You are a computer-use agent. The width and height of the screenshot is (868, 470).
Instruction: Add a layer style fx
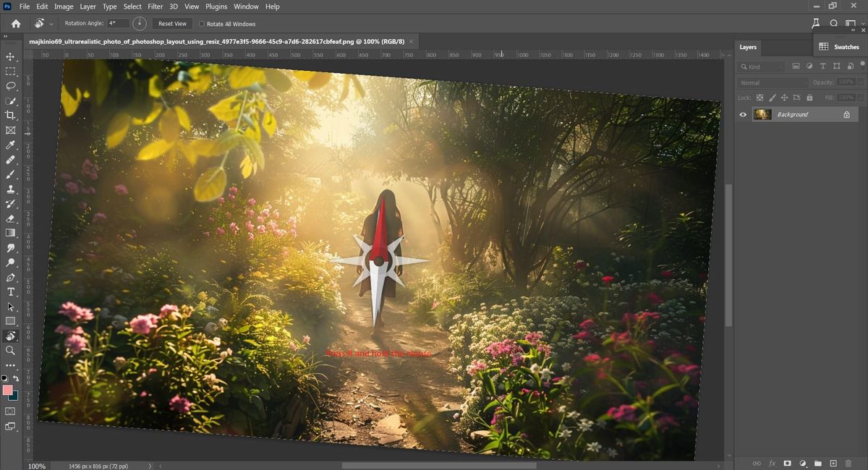click(772, 463)
